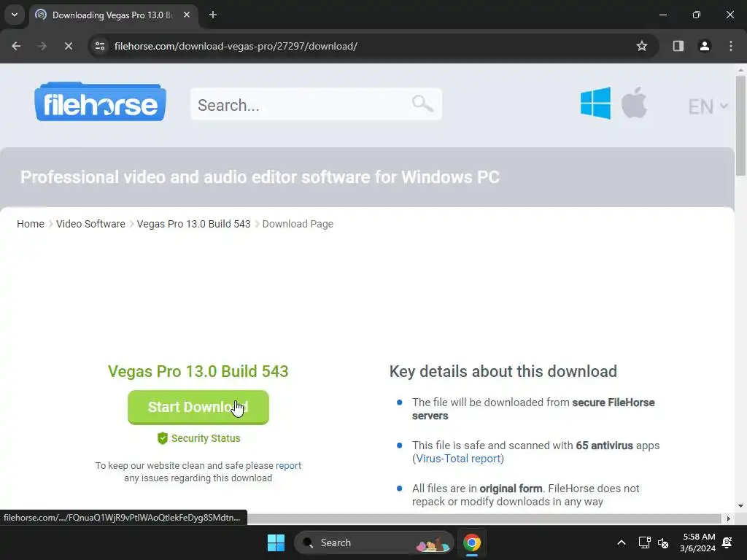
Task: Open the Virus-Total report link
Action: click(x=458, y=459)
